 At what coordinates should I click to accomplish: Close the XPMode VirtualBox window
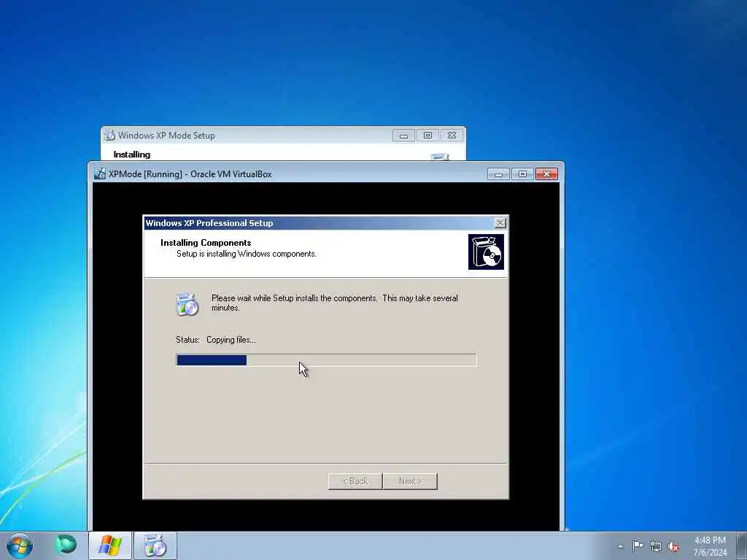[546, 174]
